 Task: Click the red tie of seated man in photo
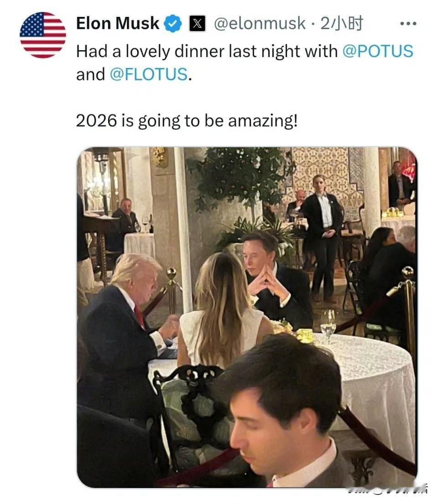140,316
